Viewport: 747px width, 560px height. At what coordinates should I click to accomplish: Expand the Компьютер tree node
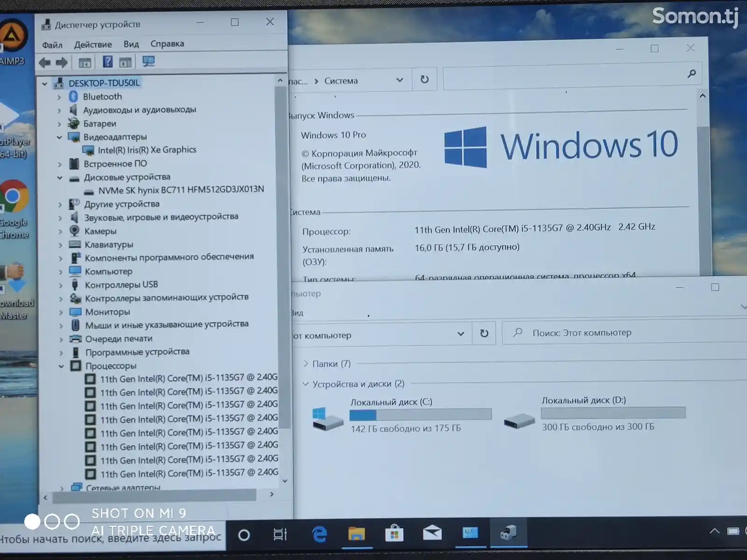[60, 272]
